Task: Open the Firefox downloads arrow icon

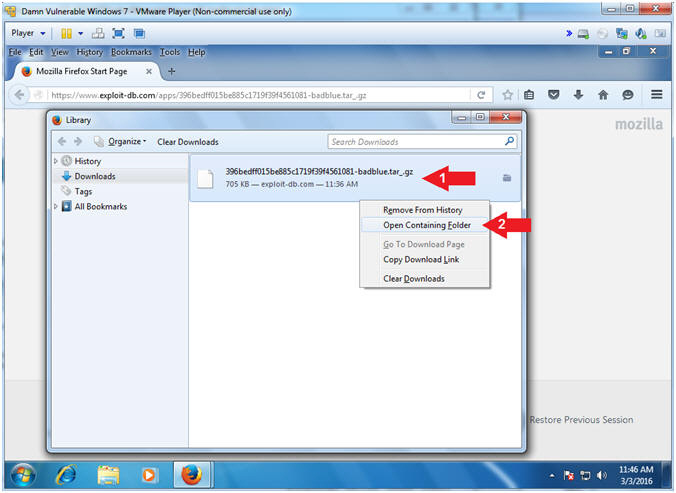Action: click(x=578, y=95)
